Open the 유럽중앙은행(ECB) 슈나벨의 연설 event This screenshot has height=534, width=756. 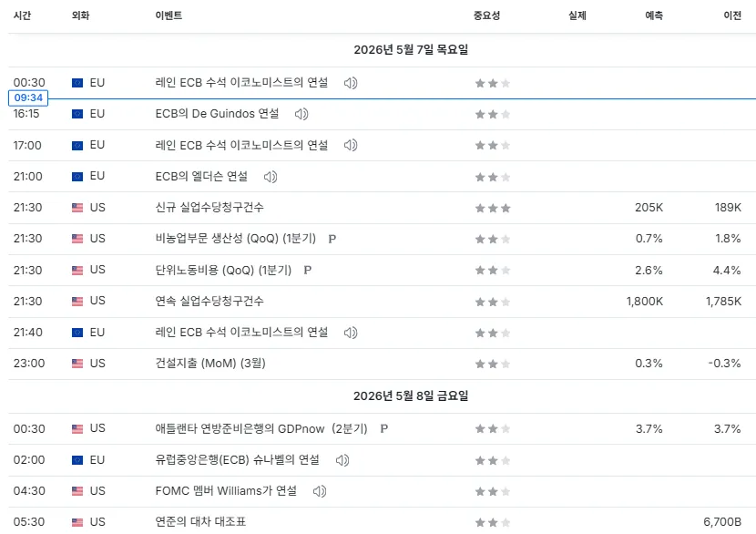click(237, 459)
